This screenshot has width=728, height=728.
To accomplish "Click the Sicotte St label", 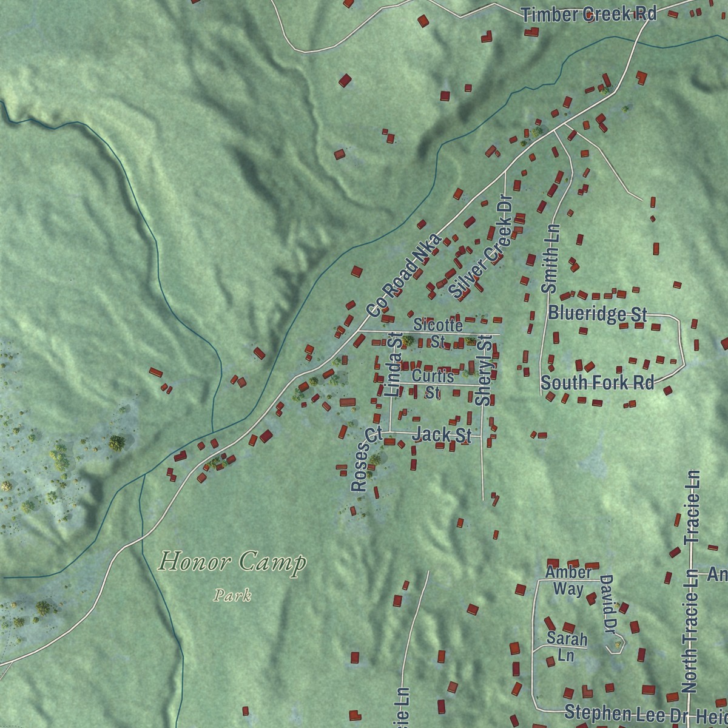I will 438,334.
